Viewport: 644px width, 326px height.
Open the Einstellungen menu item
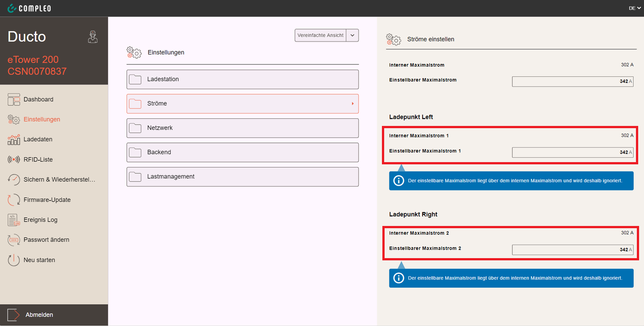pyautogui.click(x=42, y=119)
